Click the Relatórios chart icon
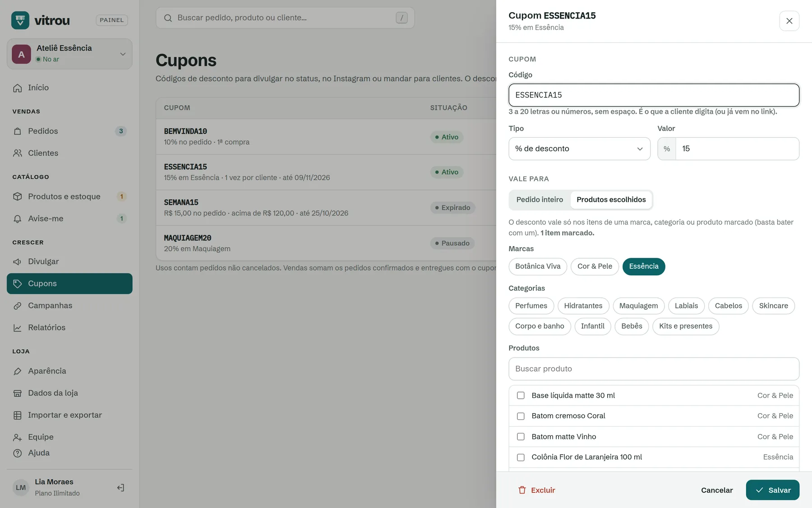Viewport: 812px width, 508px height. [x=18, y=328]
